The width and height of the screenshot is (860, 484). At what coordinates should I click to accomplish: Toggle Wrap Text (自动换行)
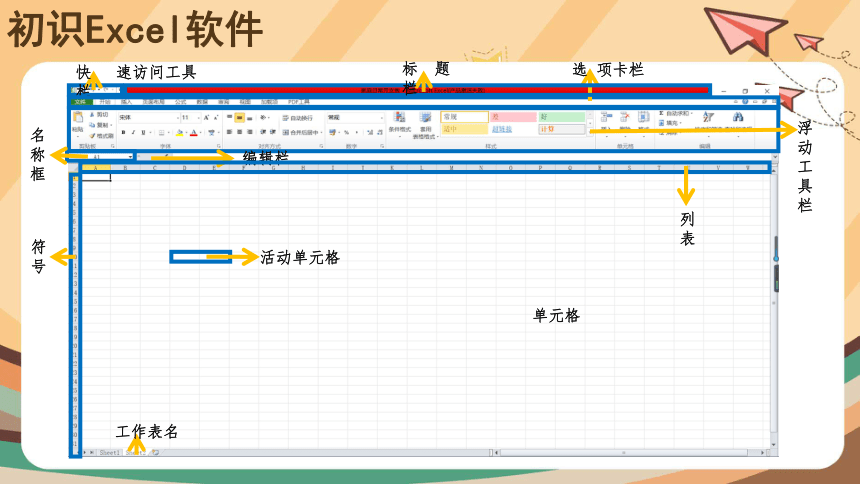coord(297,118)
